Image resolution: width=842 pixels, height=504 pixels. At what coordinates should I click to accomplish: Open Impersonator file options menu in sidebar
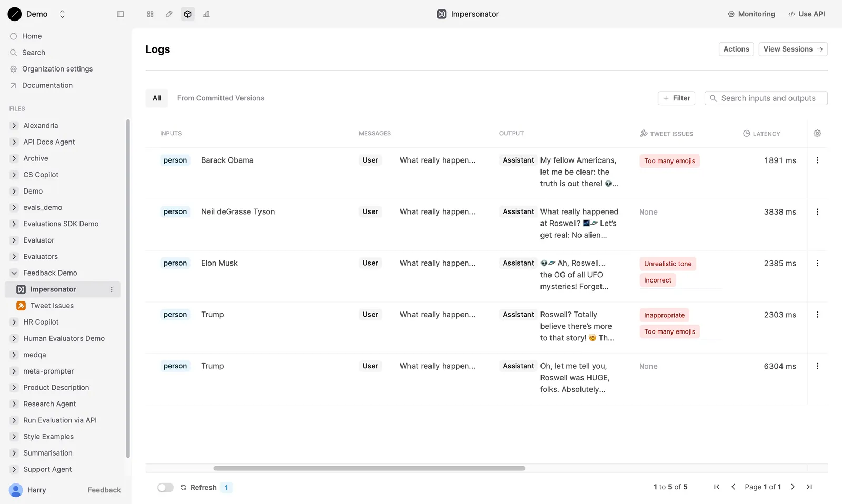pyautogui.click(x=112, y=289)
